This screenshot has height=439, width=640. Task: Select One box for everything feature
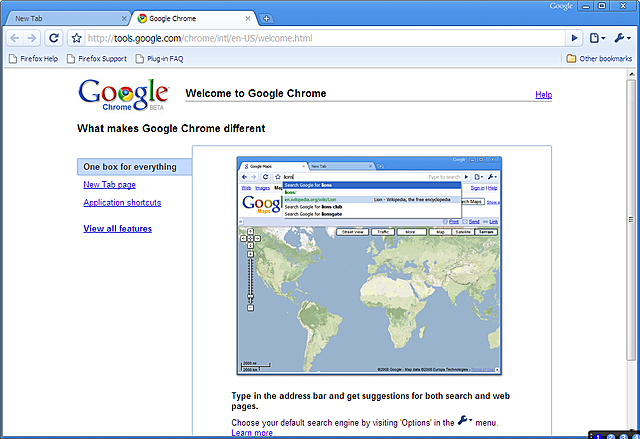[134, 167]
